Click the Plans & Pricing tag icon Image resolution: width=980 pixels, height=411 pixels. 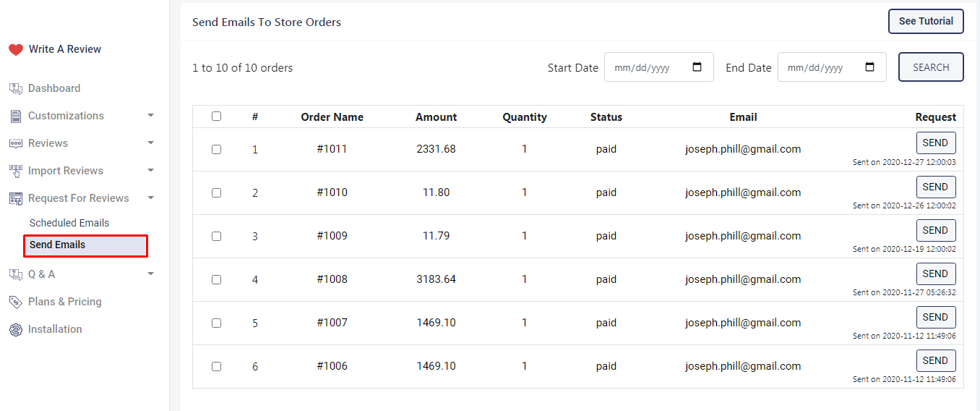coord(16,302)
